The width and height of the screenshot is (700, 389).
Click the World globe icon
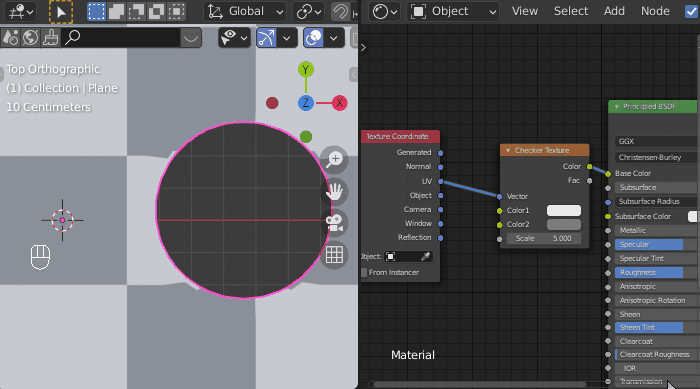[x=30, y=38]
